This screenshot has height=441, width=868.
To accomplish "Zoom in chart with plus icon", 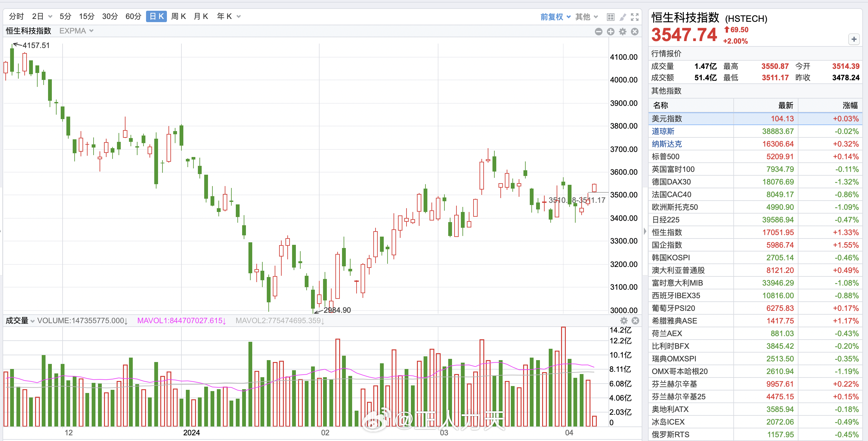I will 611,32.
